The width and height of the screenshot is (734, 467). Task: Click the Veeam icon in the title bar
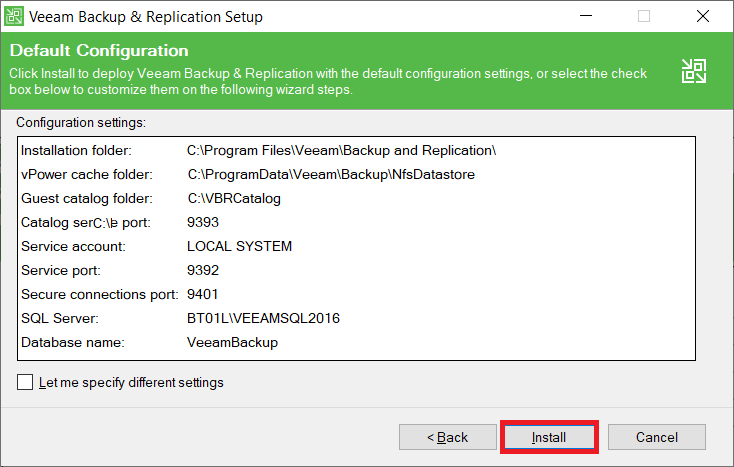pyautogui.click(x=16, y=16)
